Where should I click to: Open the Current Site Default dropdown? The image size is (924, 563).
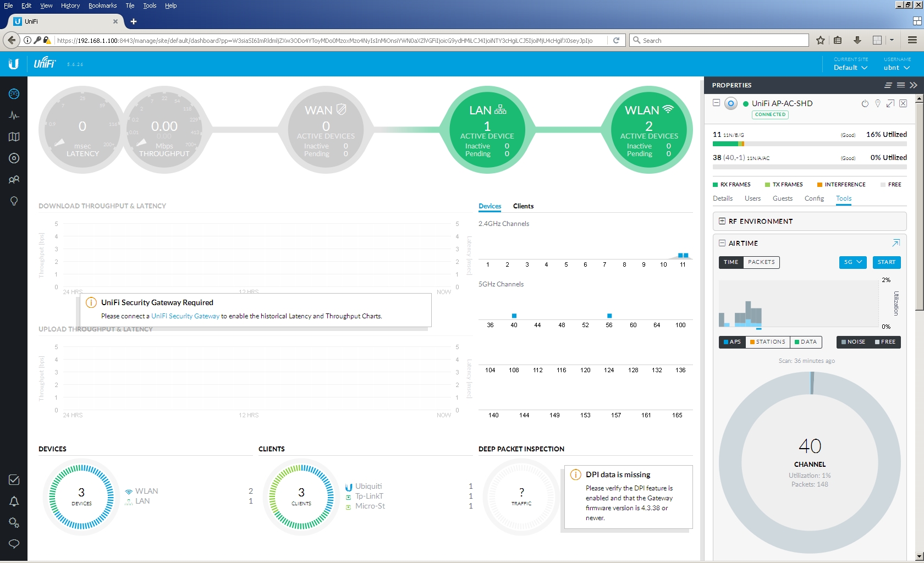850,68
